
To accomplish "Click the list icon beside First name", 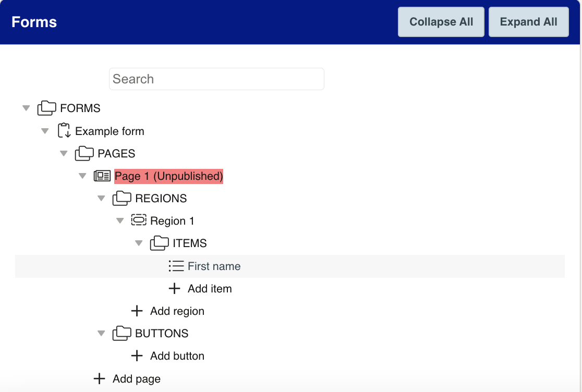I will pyautogui.click(x=176, y=266).
